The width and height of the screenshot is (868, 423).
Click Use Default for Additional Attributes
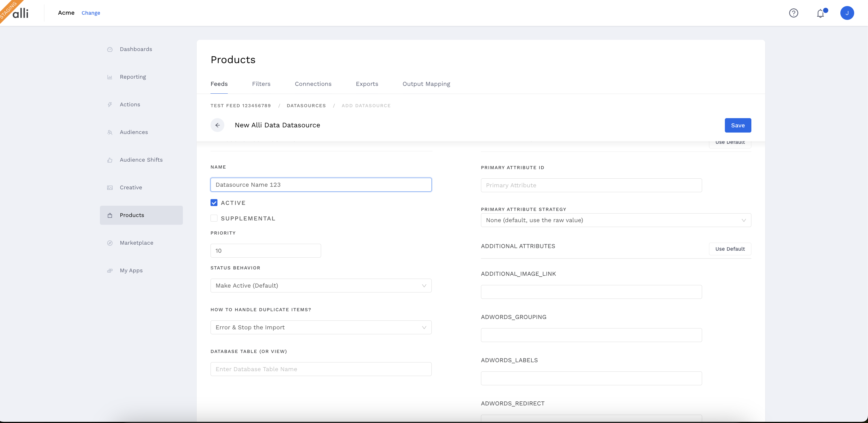pos(730,249)
